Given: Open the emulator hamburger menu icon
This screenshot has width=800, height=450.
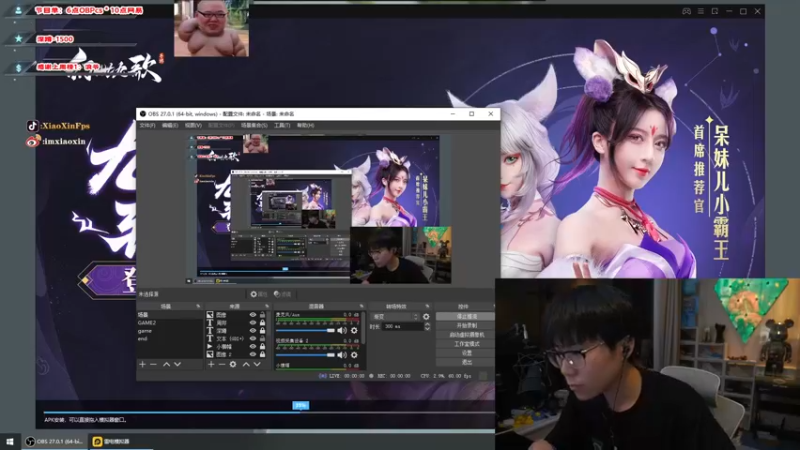Looking at the screenshot, I should click(701, 11).
